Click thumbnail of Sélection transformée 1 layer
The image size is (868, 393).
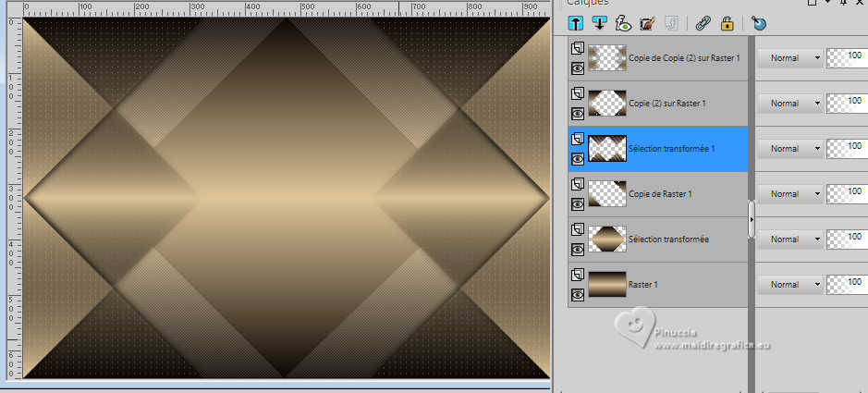pos(607,148)
